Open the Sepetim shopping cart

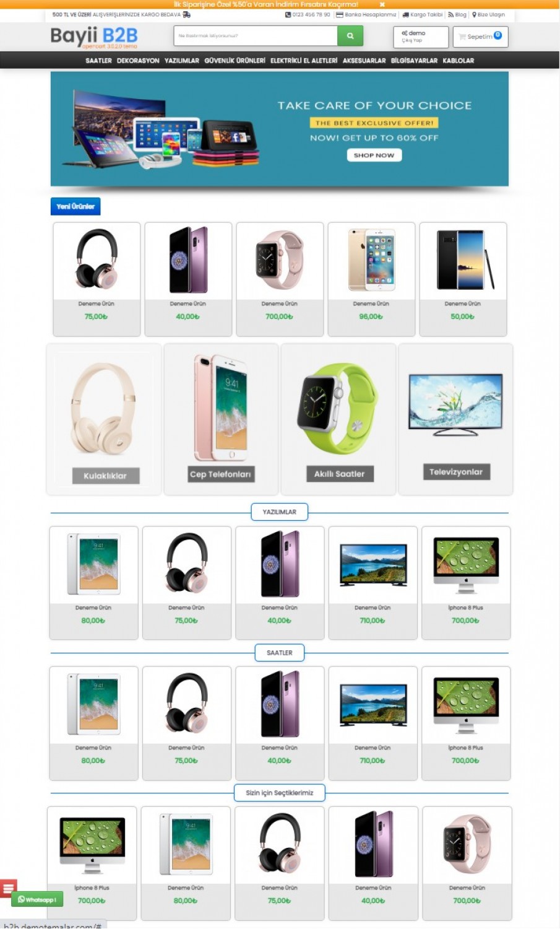click(480, 37)
